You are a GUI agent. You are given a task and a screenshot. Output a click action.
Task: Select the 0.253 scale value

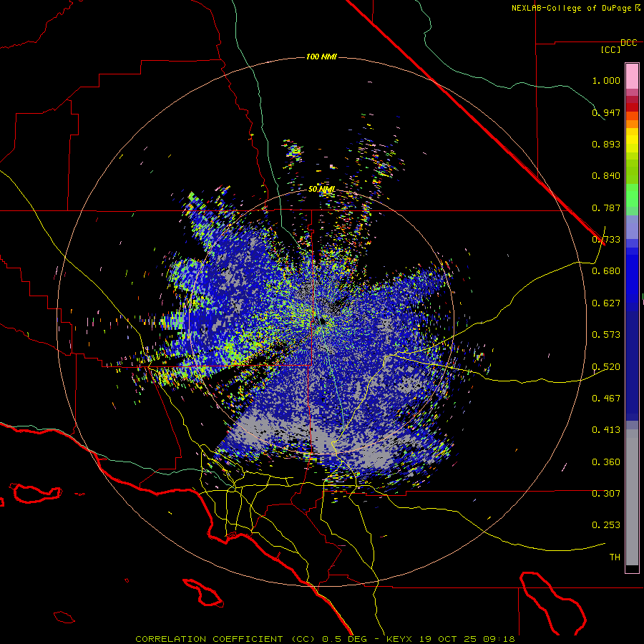click(x=606, y=525)
